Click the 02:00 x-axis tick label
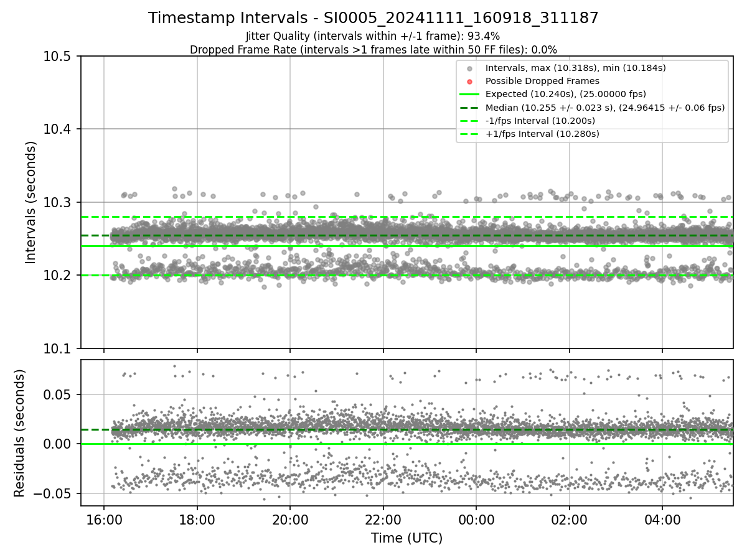 click(x=570, y=519)
